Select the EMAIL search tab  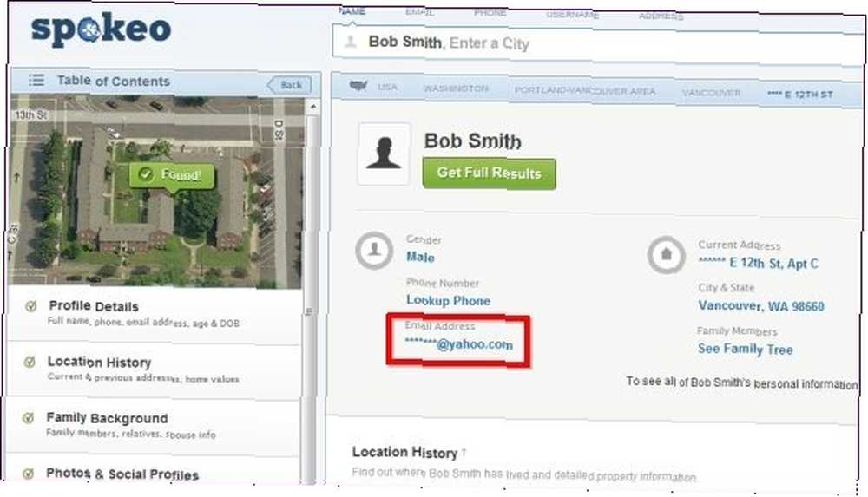pyautogui.click(x=419, y=12)
